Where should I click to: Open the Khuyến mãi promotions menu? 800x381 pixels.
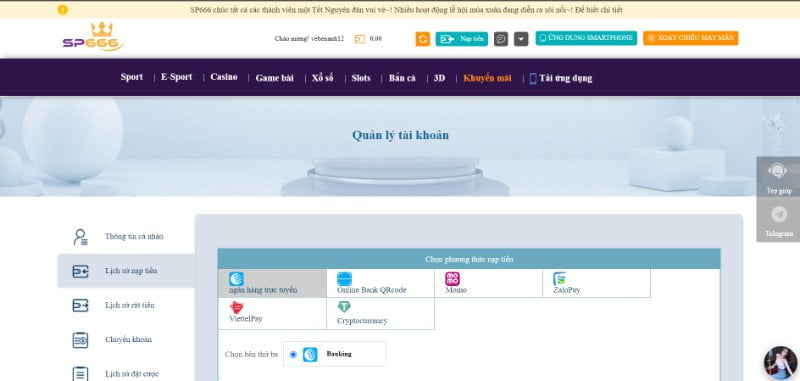tap(487, 78)
